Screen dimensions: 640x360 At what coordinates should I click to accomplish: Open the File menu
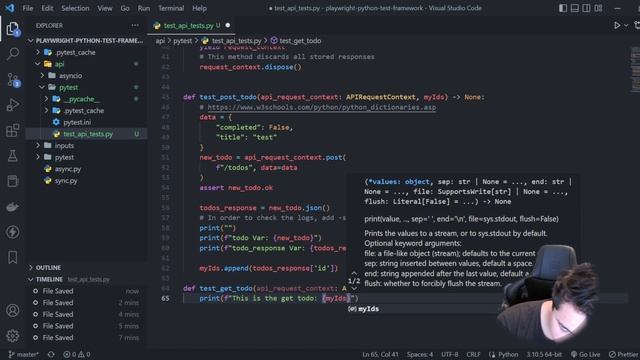(28, 8)
